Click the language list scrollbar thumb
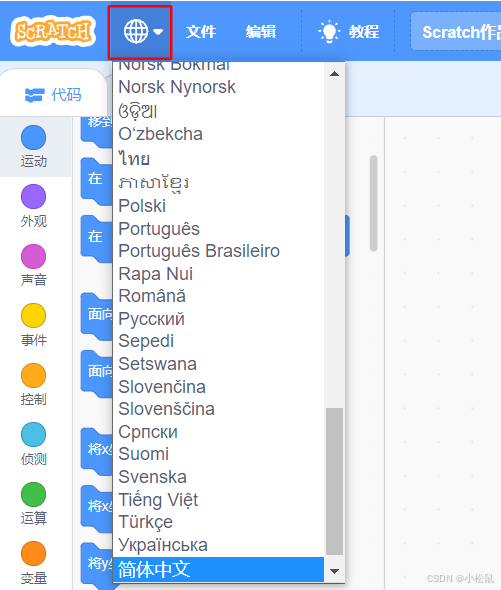 pyautogui.click(x=334, y=481)
